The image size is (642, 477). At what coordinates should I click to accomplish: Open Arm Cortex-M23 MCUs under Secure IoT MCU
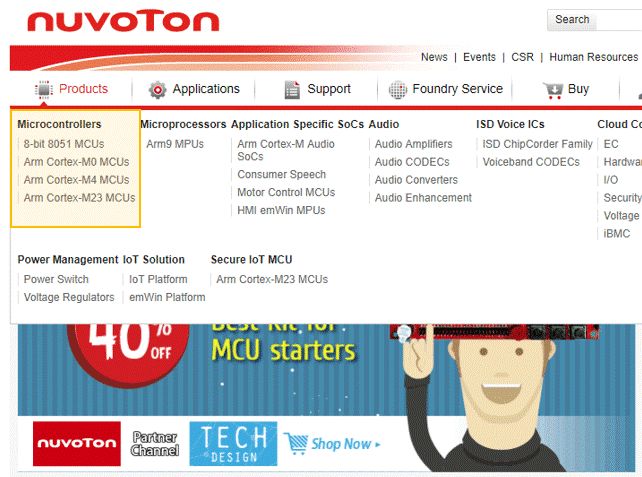pyautogui.click(x=272, y=279)
